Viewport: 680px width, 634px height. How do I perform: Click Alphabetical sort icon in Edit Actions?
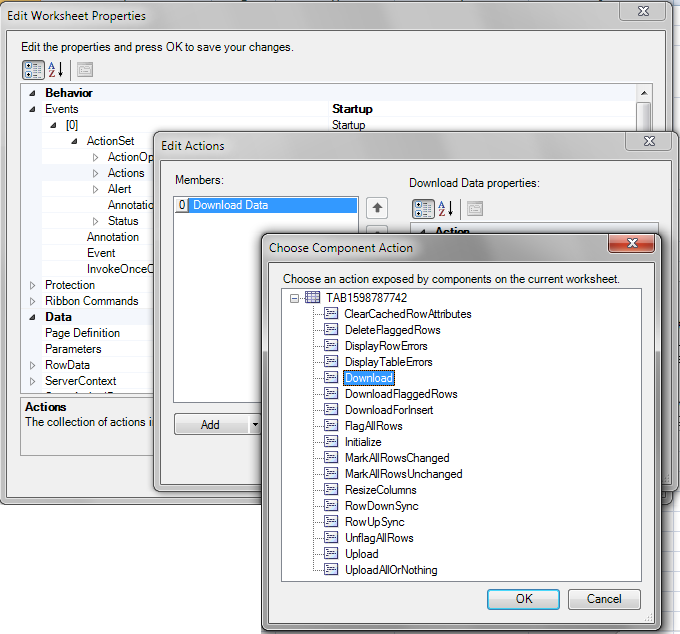tap(445, 209)
